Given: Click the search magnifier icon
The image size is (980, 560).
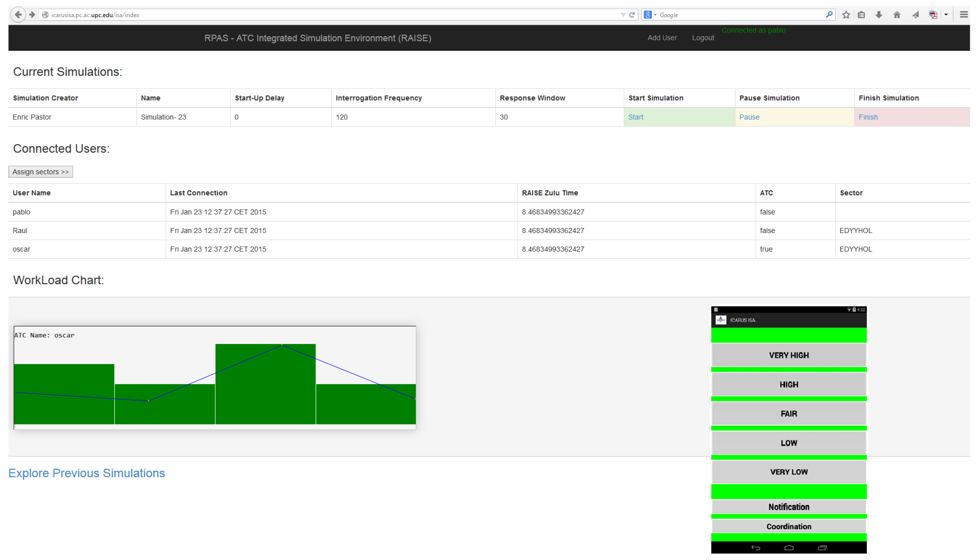Looking at the screenshot, I should [x=829, y=15].
